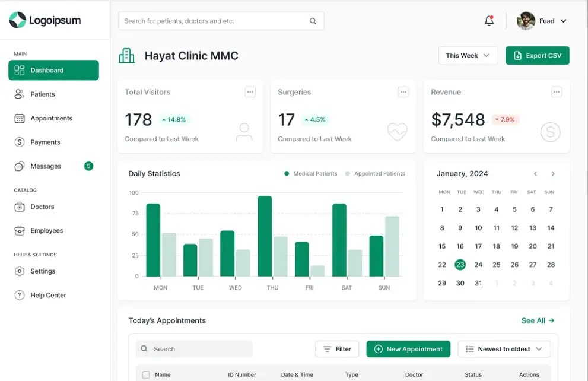Select January 23 in the calendar
This screenshot has height=381, width=588.
460,265
